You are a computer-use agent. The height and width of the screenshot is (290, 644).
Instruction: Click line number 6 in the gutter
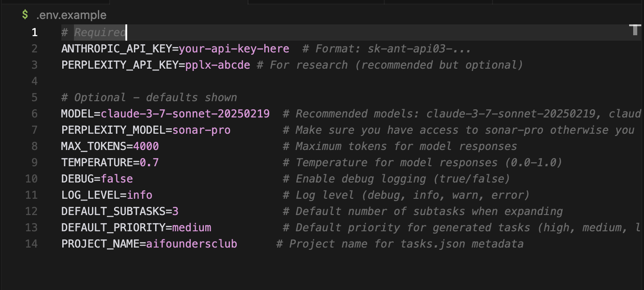pos(35,114)
